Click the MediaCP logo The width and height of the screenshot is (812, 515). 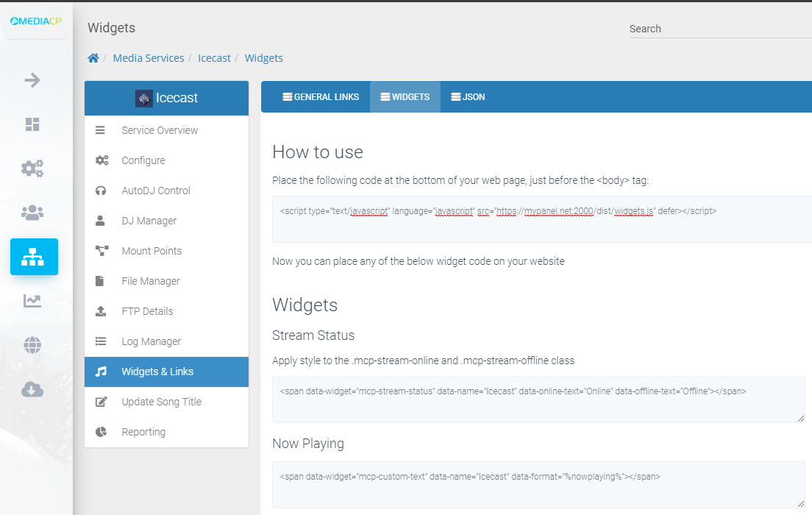(x=36, y=21)
